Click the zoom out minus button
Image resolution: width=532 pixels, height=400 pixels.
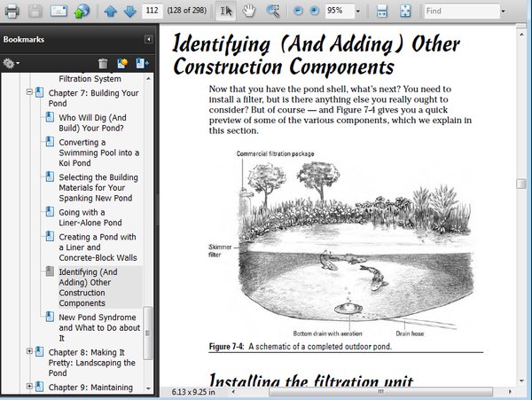click(298, 12)
